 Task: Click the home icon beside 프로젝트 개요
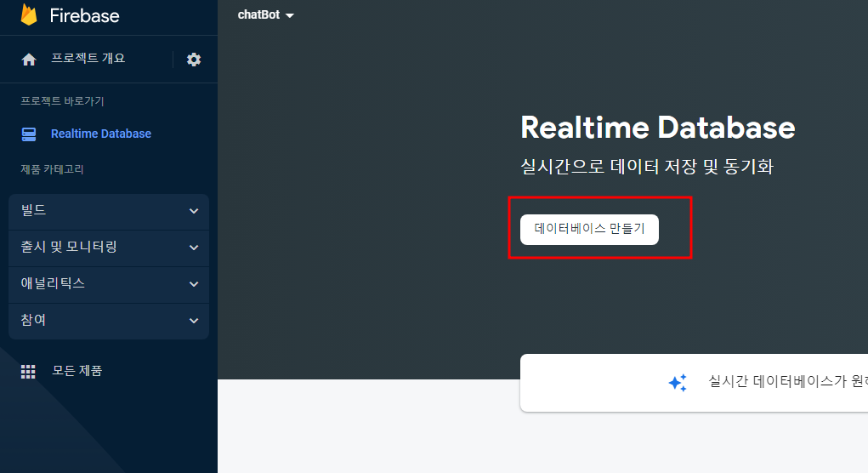tap(29, 60)
